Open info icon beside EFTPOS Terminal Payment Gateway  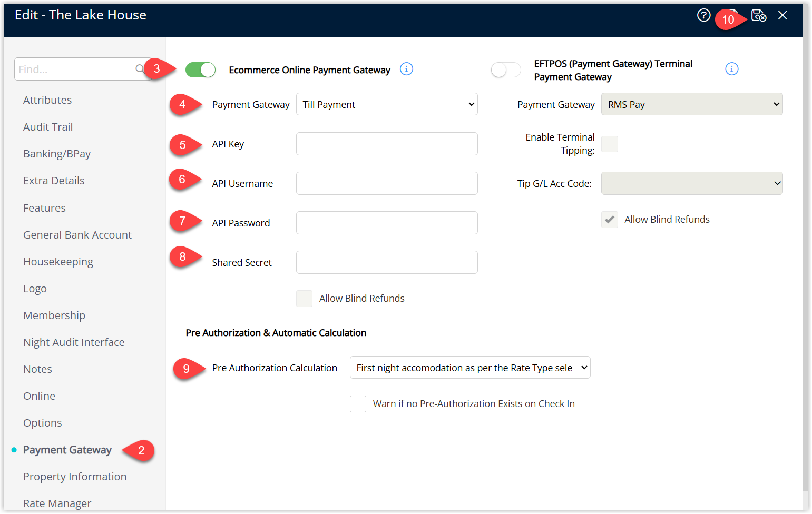click(x=732, y=69)
